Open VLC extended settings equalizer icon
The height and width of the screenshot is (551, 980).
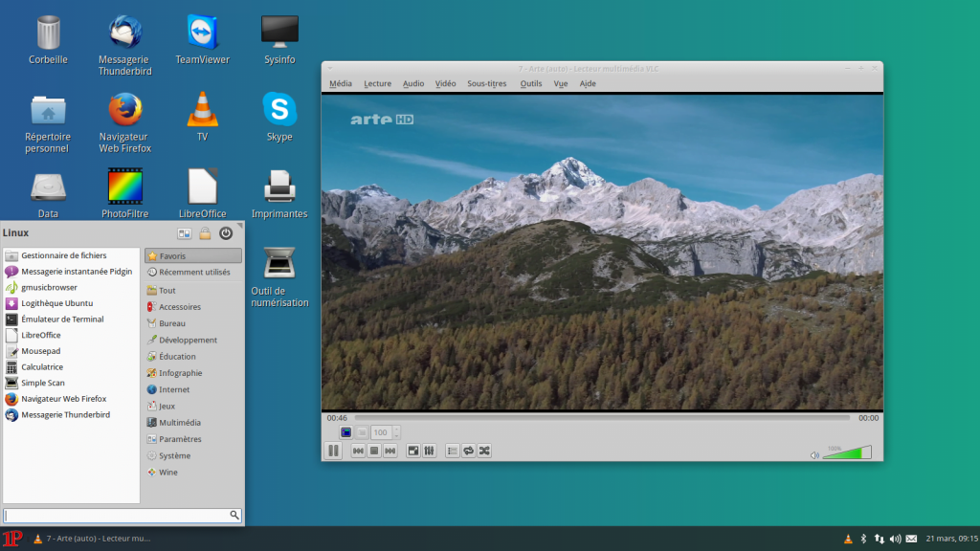(430, 451)
